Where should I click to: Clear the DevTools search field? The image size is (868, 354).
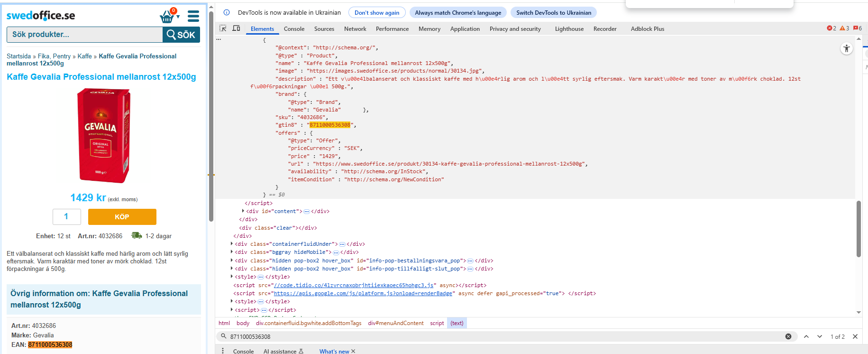click(x=788, y=336)
